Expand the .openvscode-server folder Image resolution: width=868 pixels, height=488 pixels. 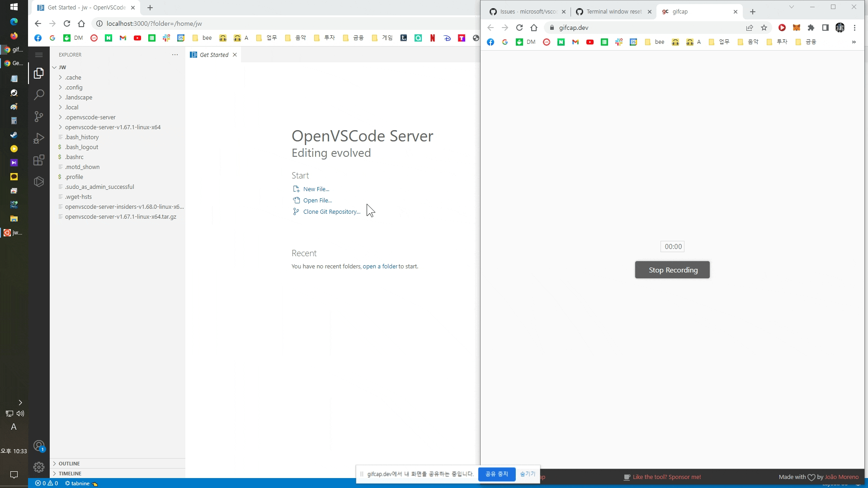pyautogui.click(x=90, y=117)
